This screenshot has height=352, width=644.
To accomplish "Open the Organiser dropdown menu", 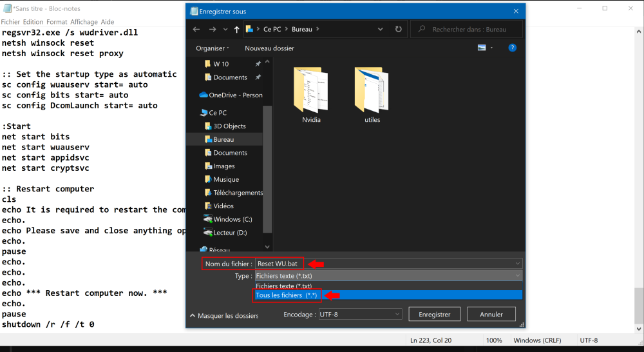I will [212, 48].
